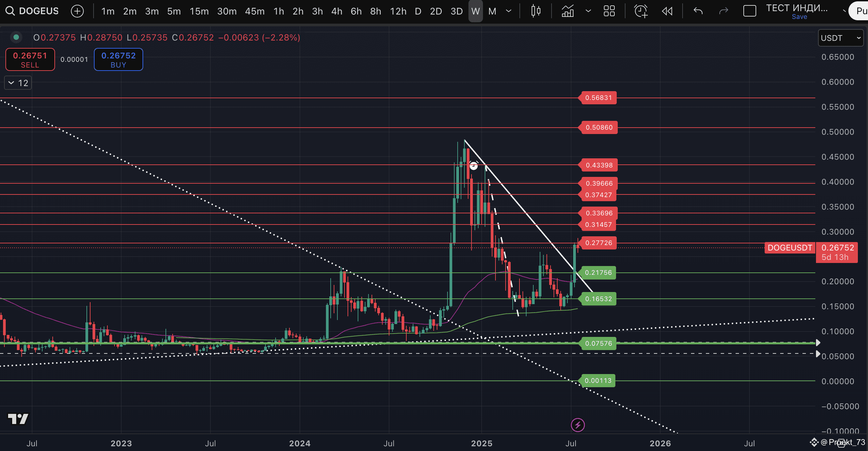Collapse the 12 indicators legend
868x451 pixels.
click(x=18, y=83)
